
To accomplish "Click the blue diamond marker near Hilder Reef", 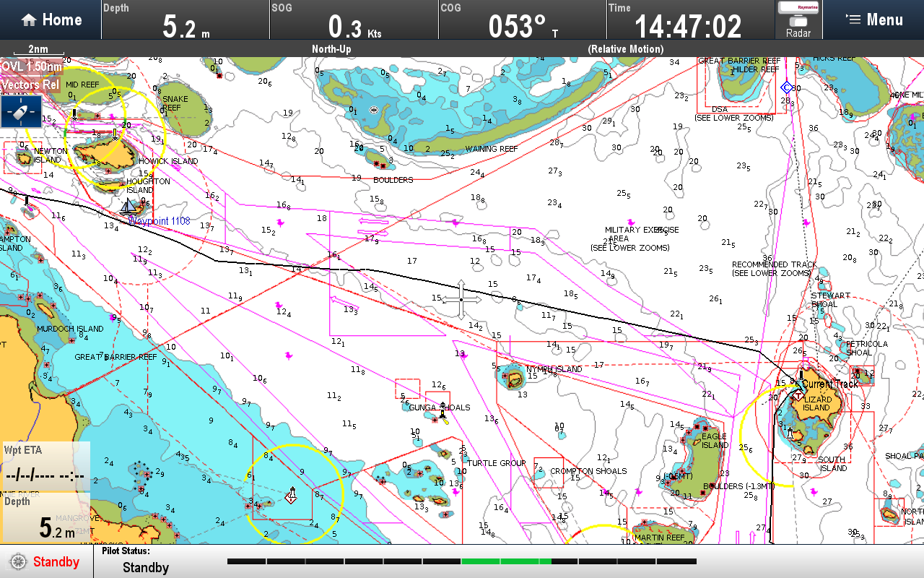I will [x=786, y=87].
